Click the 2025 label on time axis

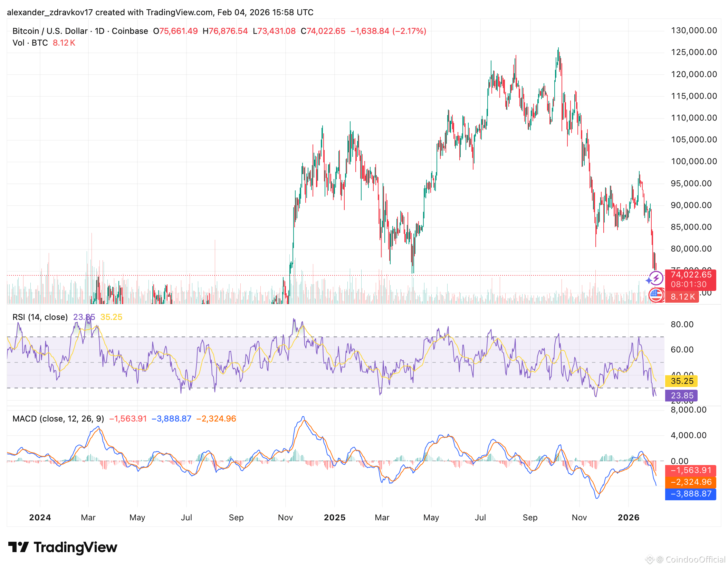(334, 518)
